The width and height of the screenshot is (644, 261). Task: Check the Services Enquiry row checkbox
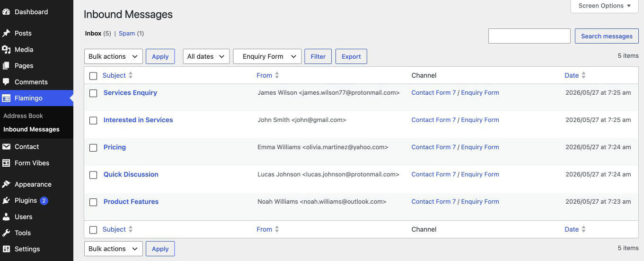pyautogui.click(x=93, y=93)
